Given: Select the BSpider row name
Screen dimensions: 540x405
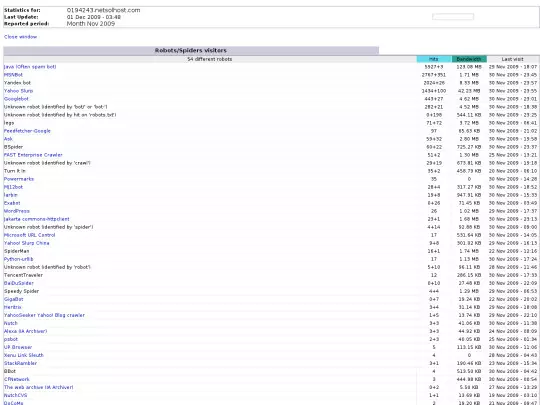Looking at the screenshot, I should click(13, 147).
